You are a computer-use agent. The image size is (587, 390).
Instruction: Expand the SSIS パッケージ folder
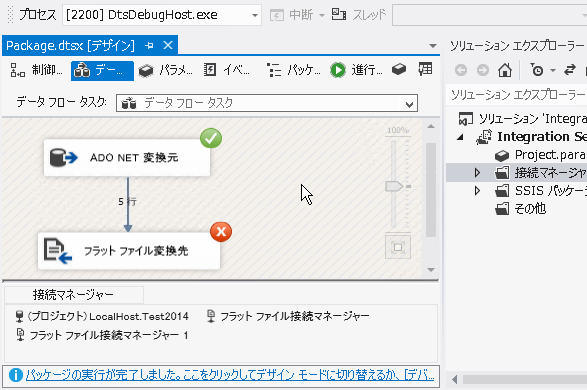point(477,191)
